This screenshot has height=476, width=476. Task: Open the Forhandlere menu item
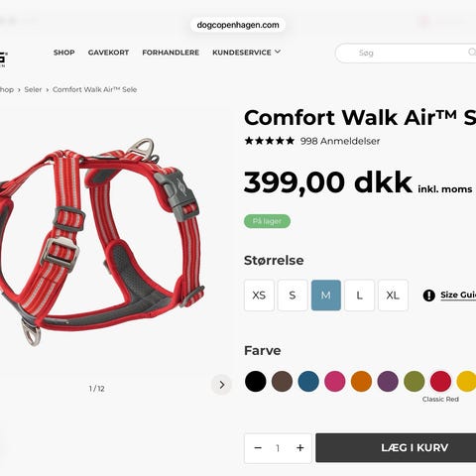[171, 53]
